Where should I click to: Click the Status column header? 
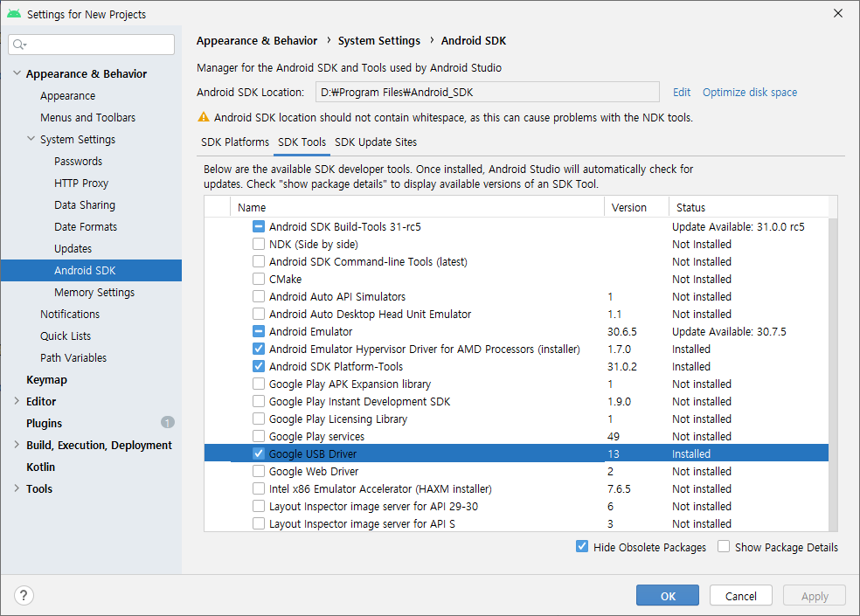tap(749, 207)
